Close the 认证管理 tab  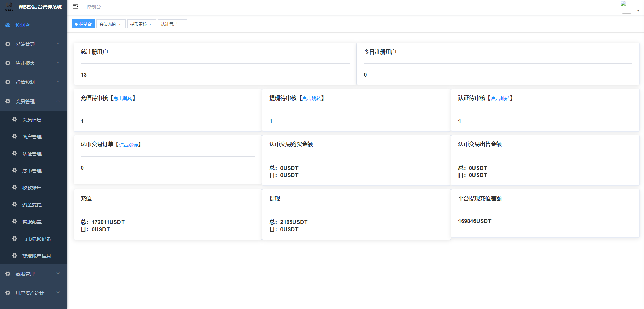[x=181, y=24]
